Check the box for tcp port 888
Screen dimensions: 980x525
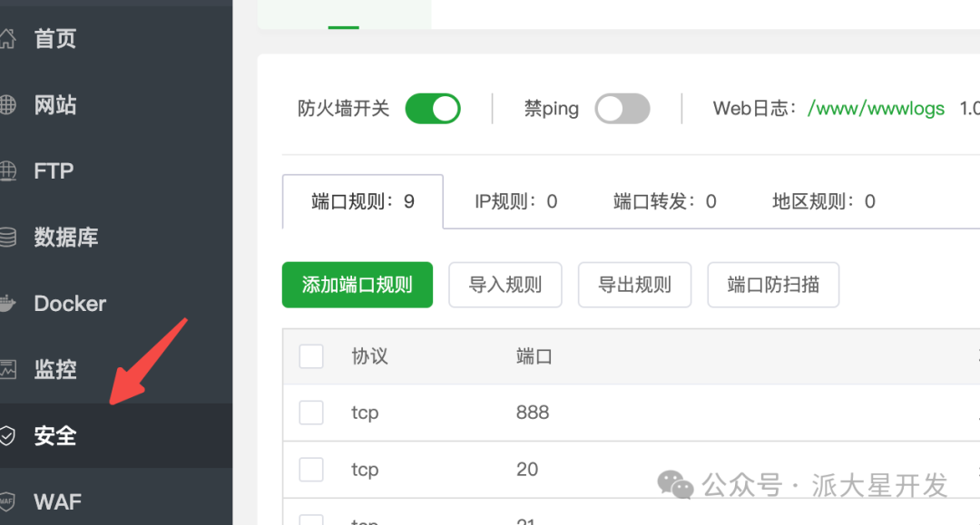311,413
